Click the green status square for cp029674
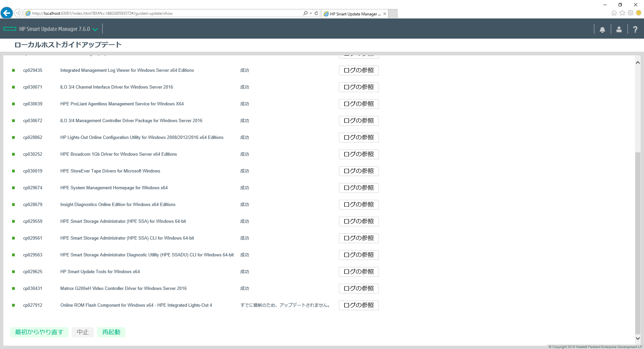 [13, 188]
